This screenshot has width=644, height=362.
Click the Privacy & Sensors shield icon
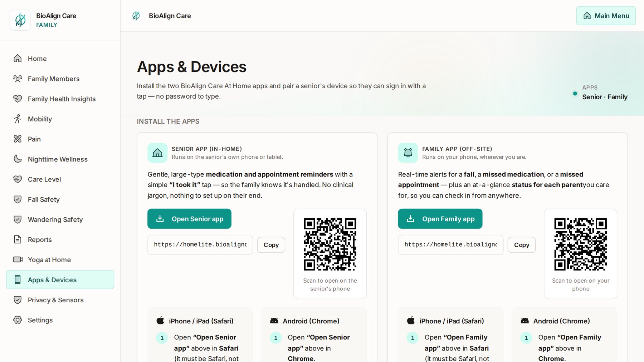(x=18, y=300)
